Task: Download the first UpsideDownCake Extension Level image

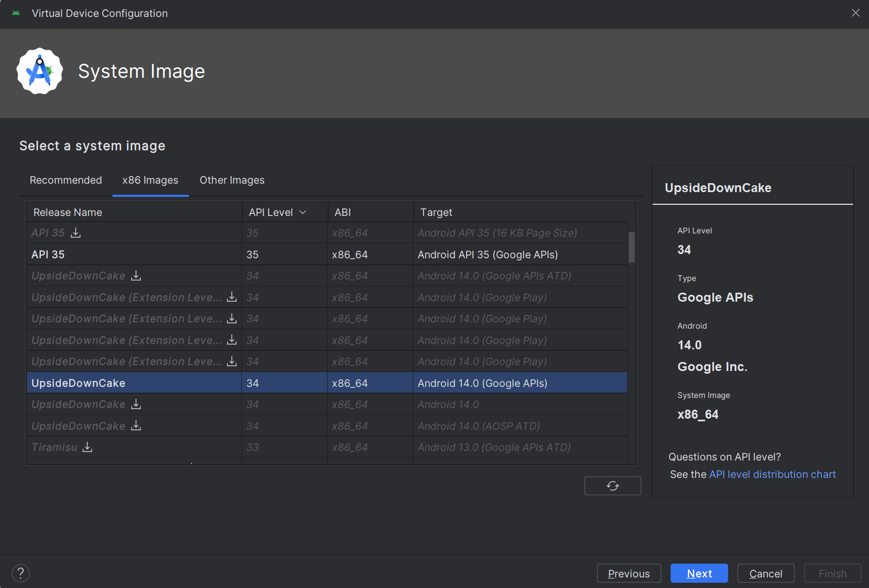Action: click(231, 297)
